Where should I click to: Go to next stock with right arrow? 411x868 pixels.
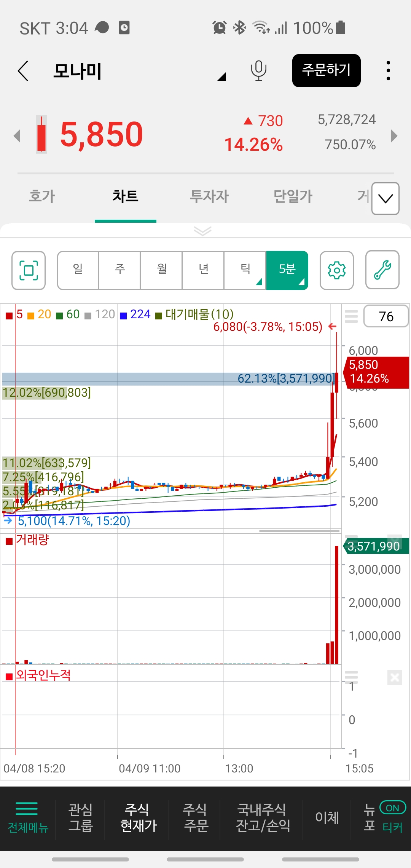tap(394, 136)
